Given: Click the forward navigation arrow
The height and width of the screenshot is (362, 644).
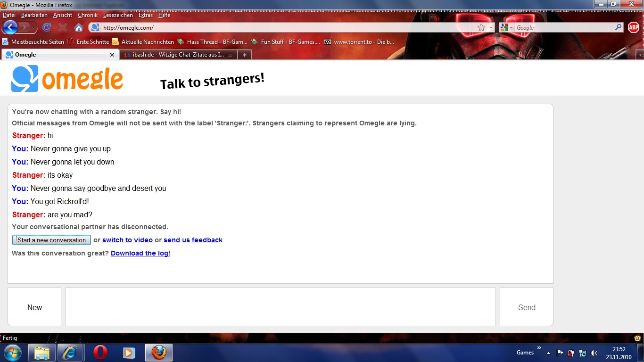Looking at the screenshot, I should (25, 27).
